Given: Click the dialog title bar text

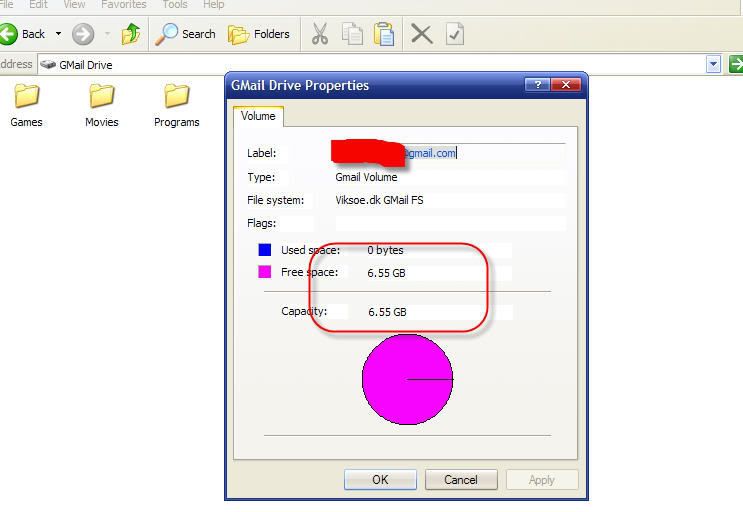Looking at the screenshot, I should (x=300, y=85).
